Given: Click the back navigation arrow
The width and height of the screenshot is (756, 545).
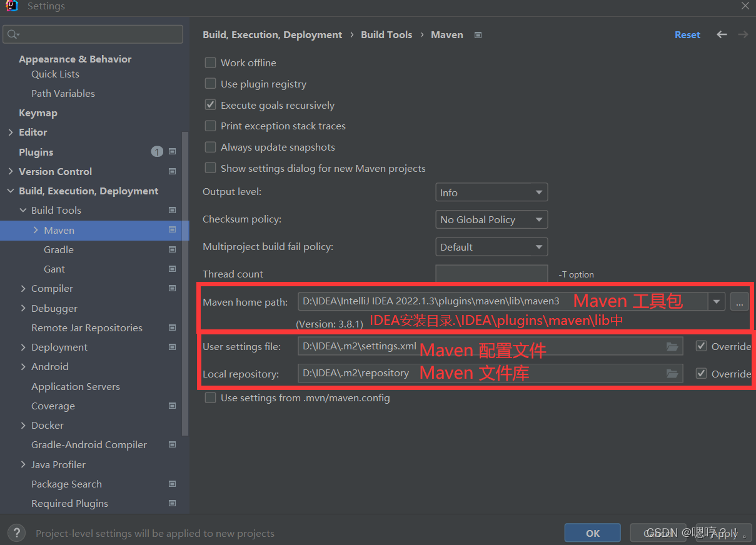Looking at the screenshot, I should [x=722, y=34].
